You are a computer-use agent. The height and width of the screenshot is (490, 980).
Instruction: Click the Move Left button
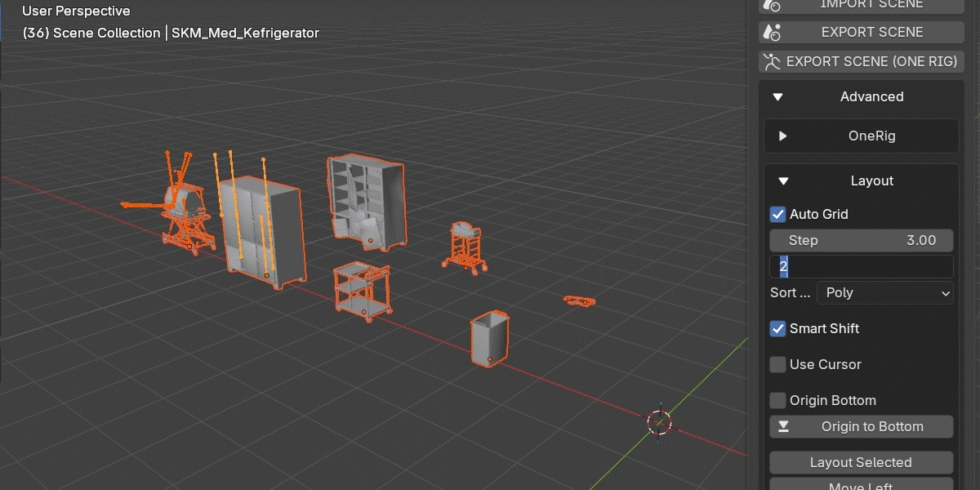point(861,484)
